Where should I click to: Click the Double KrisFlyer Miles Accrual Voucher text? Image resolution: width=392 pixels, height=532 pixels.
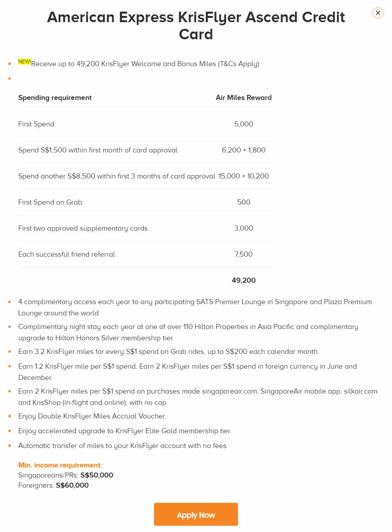tap(92, 416)
